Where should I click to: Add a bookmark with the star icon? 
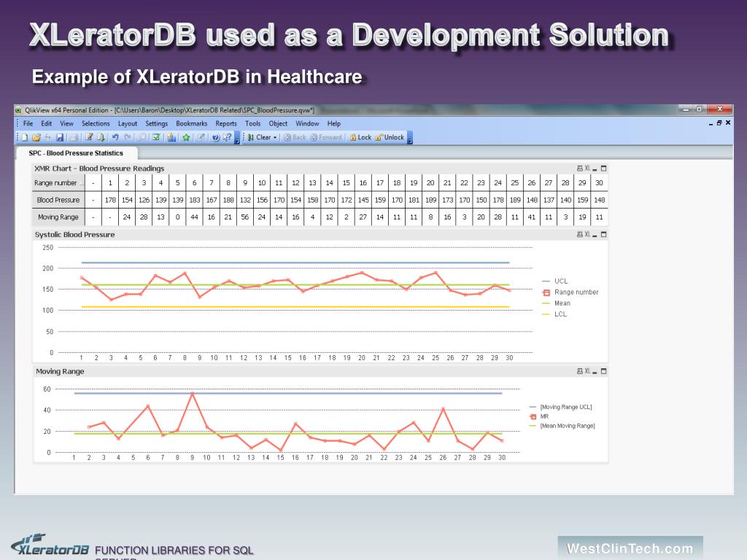pyautogui.click(x=186, y=138)
